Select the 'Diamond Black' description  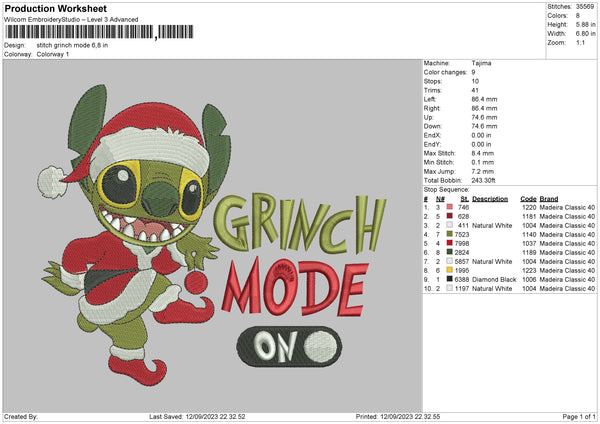point(494,279)
